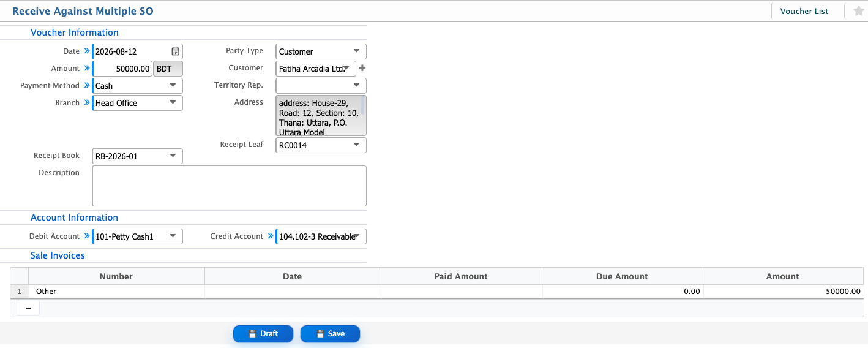Screen dimensions: 868x348
Task: Click the Address box scrollbar
Action: 363,106
